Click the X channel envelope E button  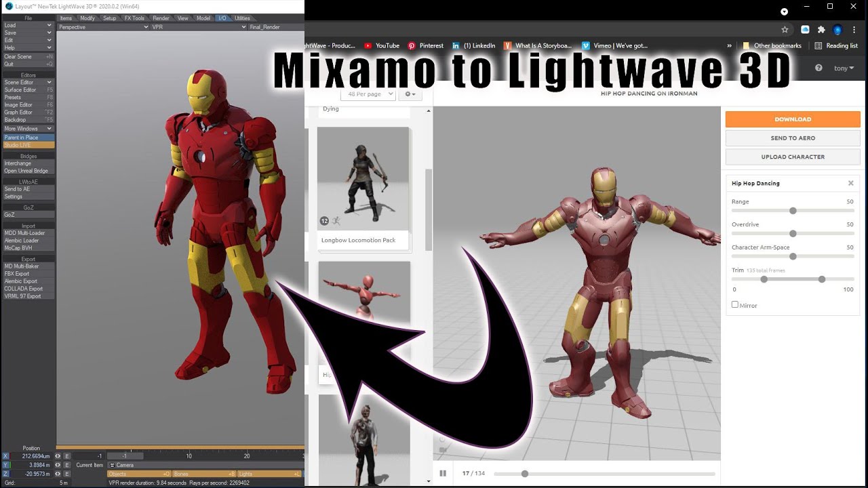click(x=67, y=456)
